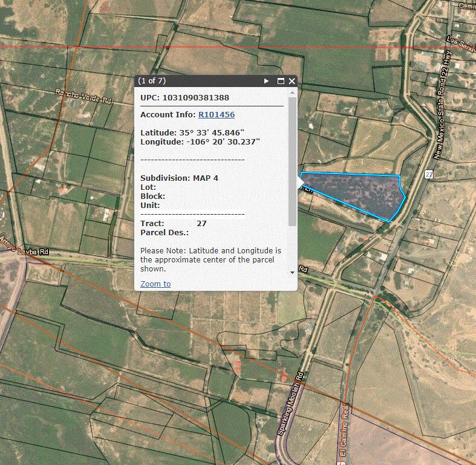Click the Account Info: label

point(168,115)
